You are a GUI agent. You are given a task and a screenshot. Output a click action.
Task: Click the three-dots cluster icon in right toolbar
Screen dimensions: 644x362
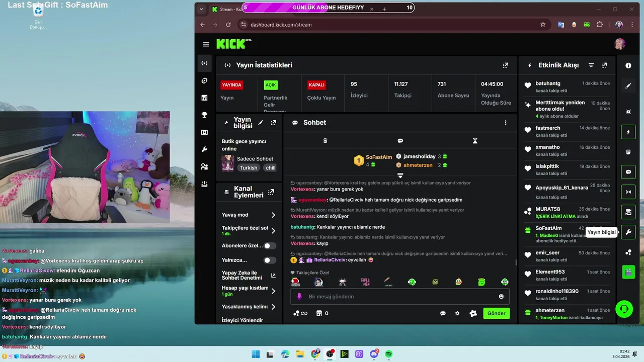point(628,252)
